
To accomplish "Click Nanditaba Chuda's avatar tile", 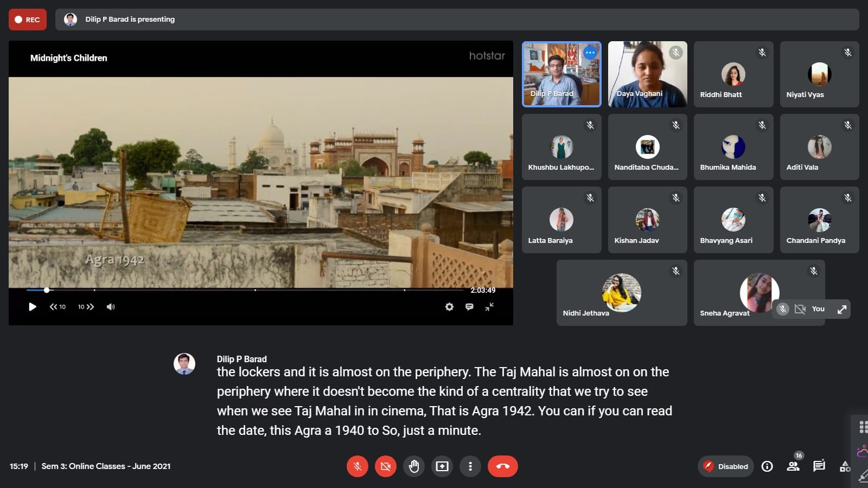I will [x=648, y=147].
